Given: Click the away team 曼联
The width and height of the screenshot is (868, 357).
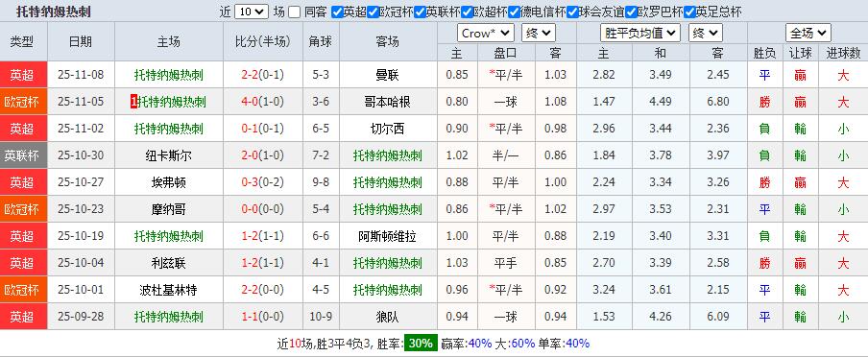Looking at the screenshot, I should click(388, 75).
